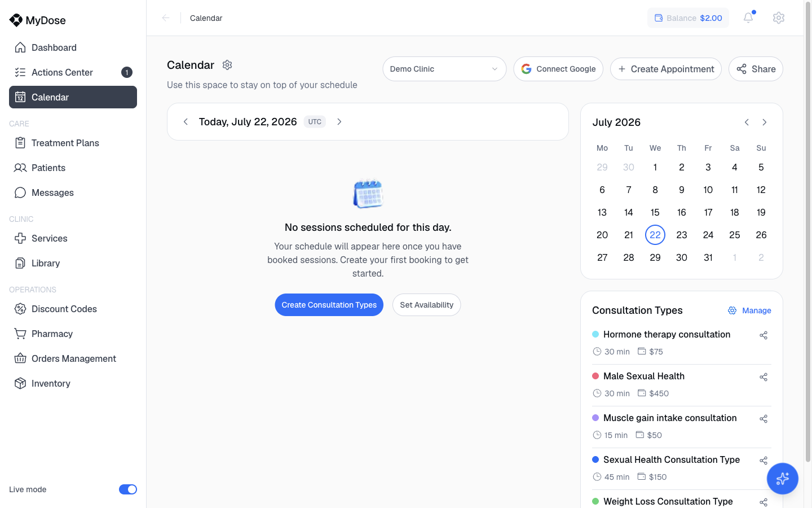Click the back arrow in header
Screen dimensions: 812x508
click(166, 18)
